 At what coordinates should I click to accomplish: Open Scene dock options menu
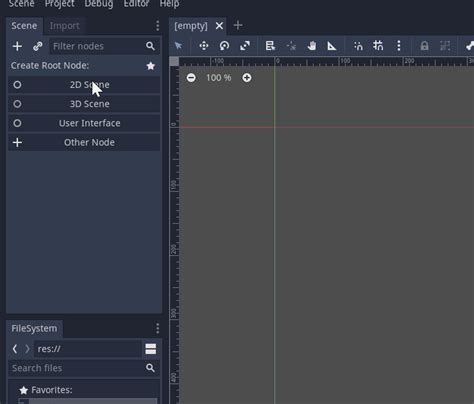[157, 26]
